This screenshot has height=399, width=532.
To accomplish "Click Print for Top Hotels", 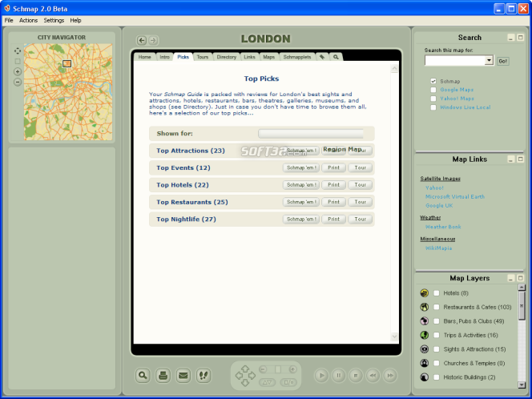I will click(x=333, y=185).
